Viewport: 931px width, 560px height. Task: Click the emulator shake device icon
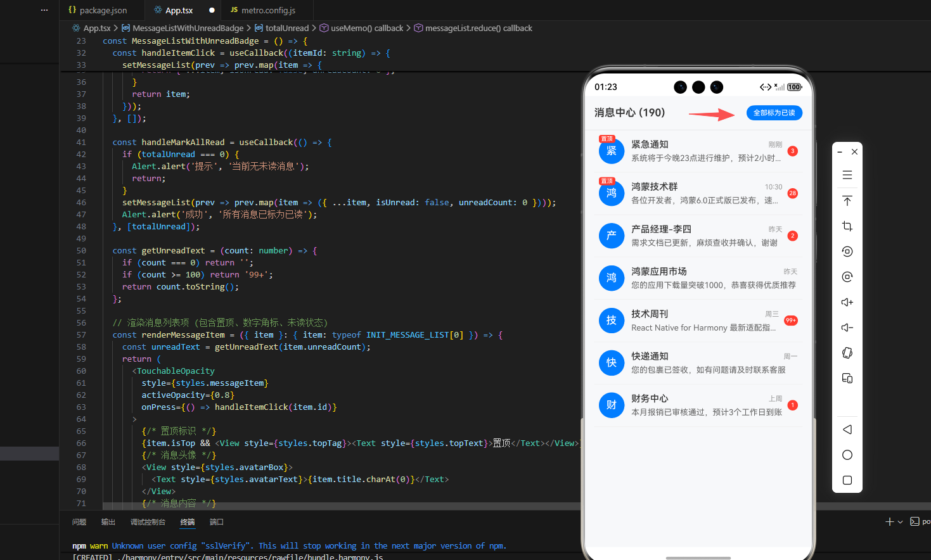click(847, 353)
